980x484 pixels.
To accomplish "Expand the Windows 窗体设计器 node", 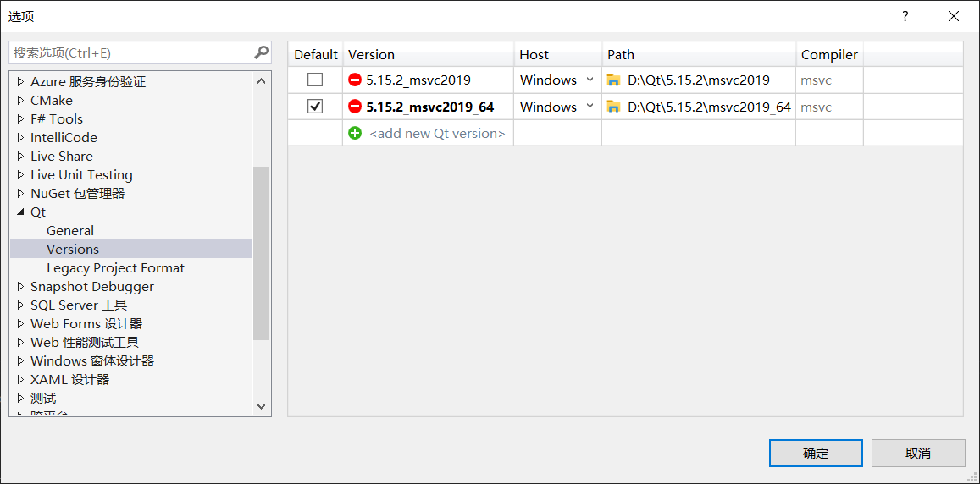I will (x=20, y=361).
